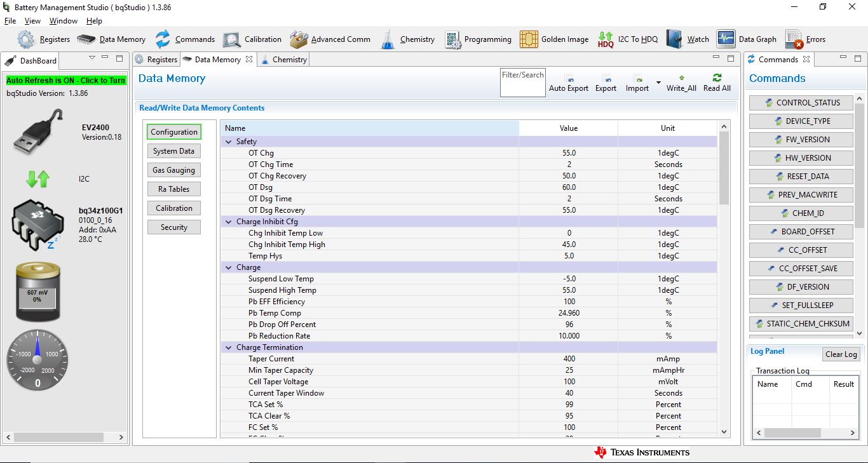
Task: Collapse the Safety group
Action: point(229,142)
